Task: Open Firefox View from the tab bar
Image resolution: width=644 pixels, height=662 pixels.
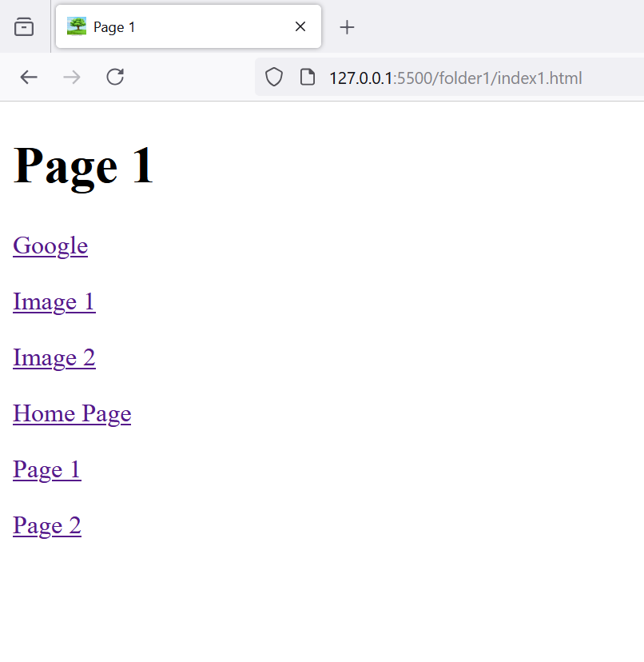Action: pyautogui.click(x=25, y=27)
